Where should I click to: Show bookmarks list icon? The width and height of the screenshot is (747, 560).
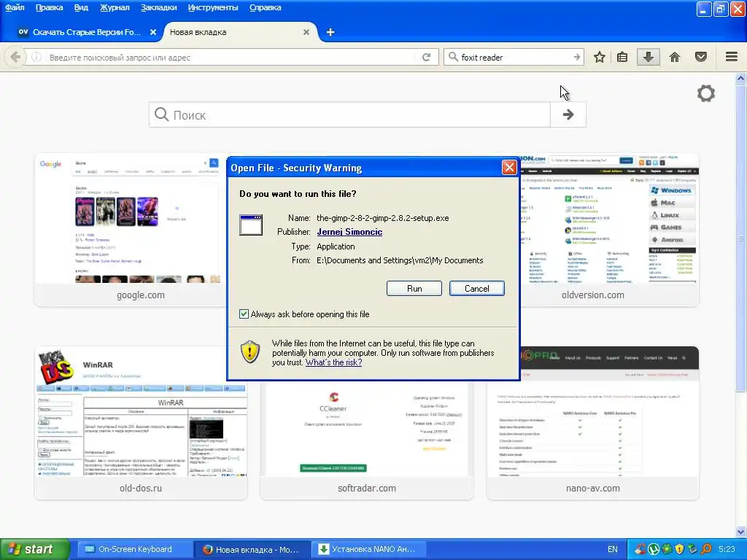pos(622,57)
